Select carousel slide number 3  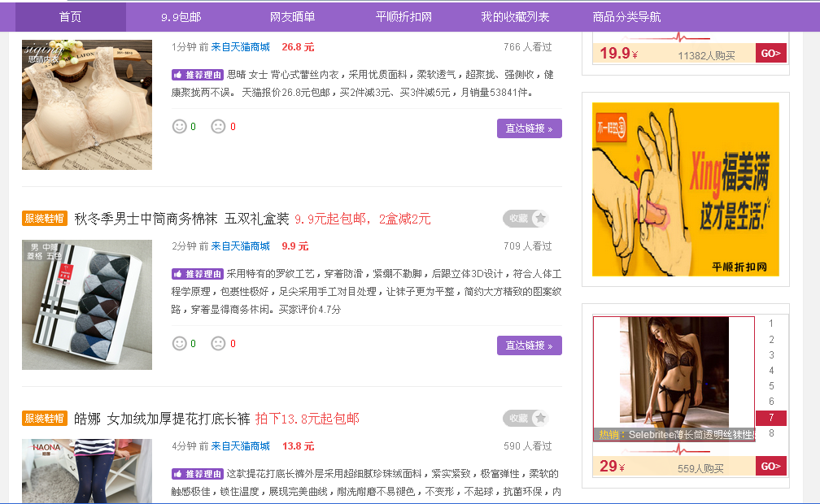(771, 355)
